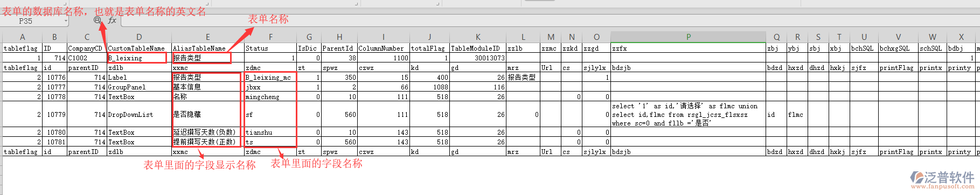Select the column A header
This screenshot has width=980, height=195.
(22, 37)
